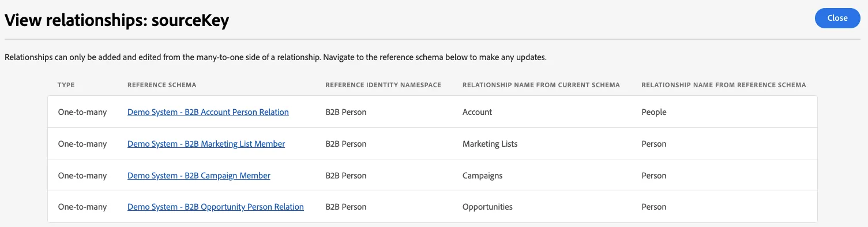Click One-to-many in the Marketing Lists row
Screen dimensions: 868x227
pos(82,144)
